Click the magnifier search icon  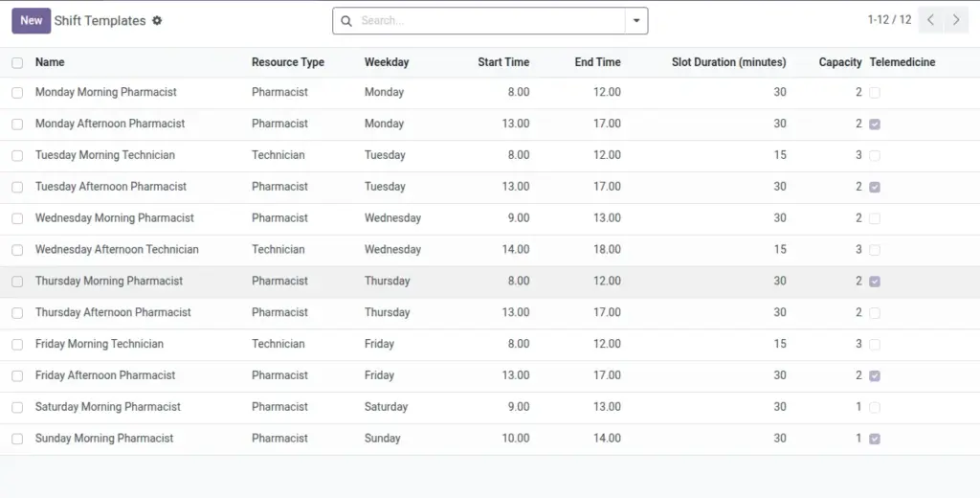pyautogui.click(x=346, y=21)
